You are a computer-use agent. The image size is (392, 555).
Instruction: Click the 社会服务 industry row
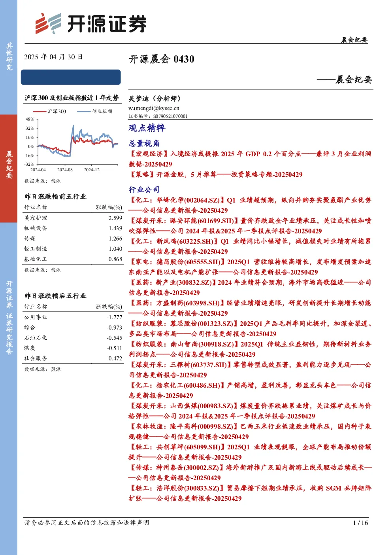73,358
